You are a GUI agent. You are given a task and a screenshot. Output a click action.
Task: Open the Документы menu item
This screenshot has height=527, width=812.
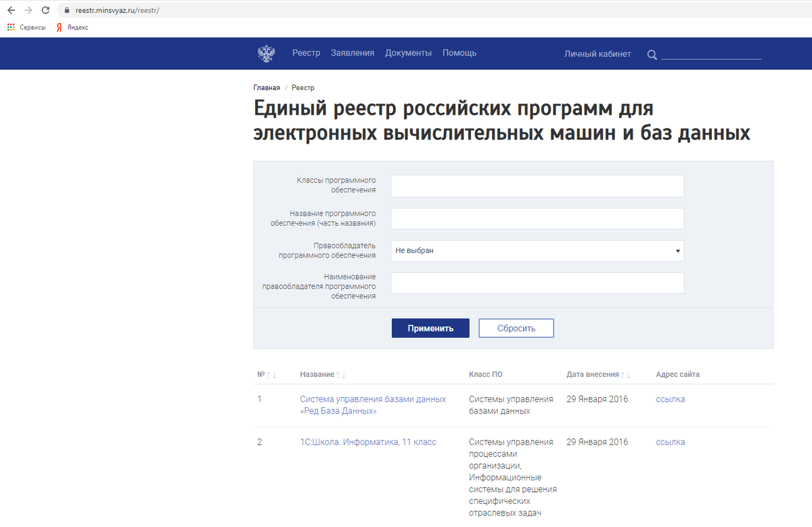(408, 53)
